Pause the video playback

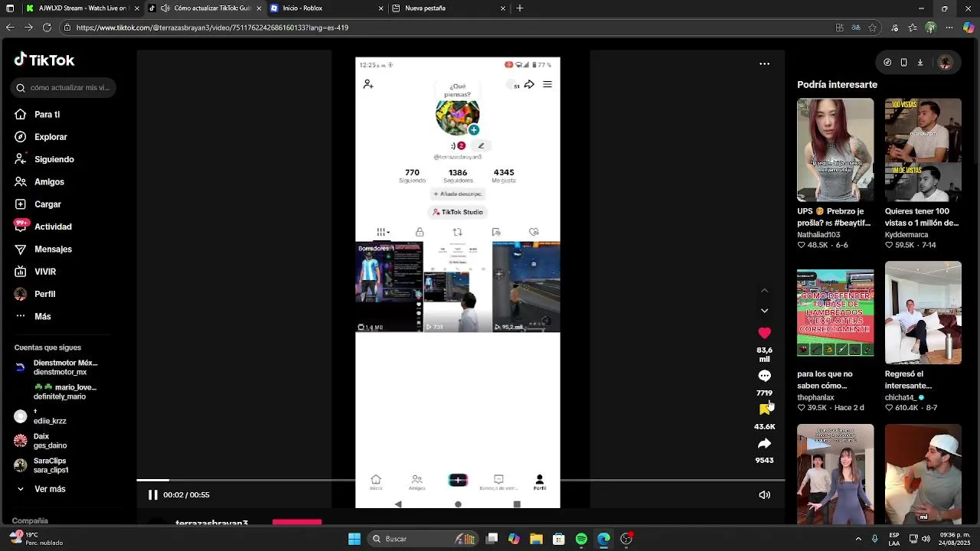[x=152, y=495]
